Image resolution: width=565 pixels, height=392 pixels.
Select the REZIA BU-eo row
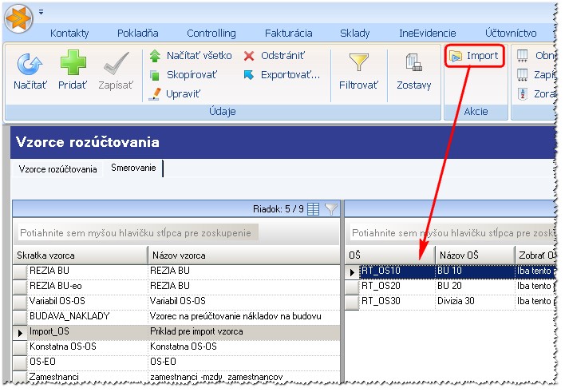click(x=176, y=286)
